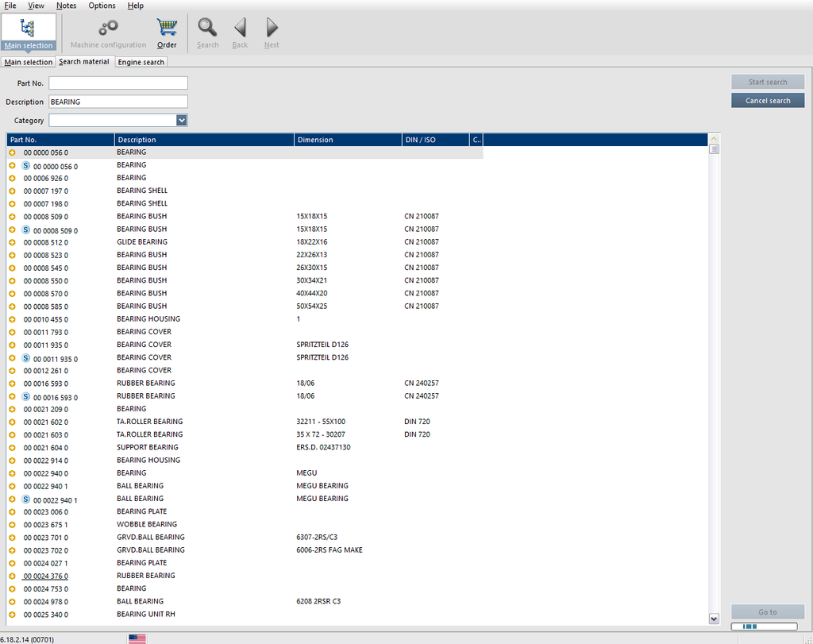Click dimension 35 X 72 - 30207
813x644 pixels.
click(x=321, y=434)
